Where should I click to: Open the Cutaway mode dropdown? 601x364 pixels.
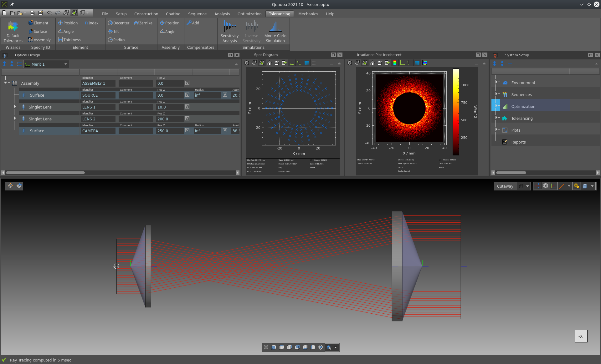(x=524, y=186)
